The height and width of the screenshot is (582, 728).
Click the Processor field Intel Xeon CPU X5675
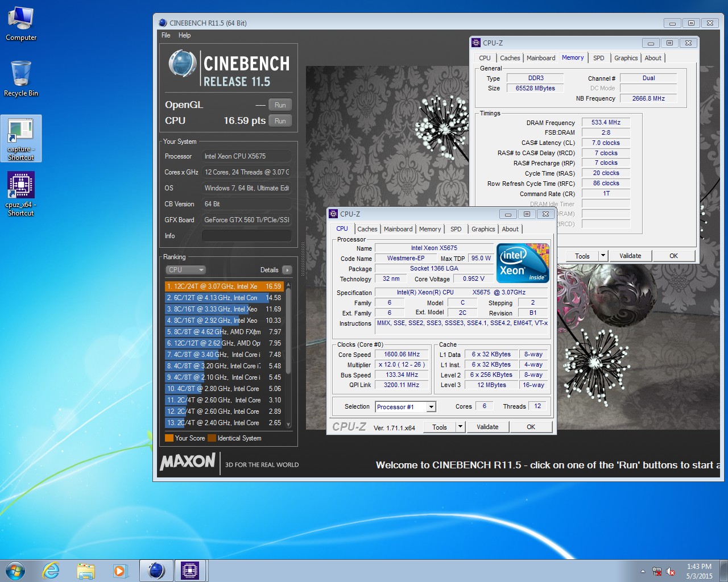pos(247,156)
